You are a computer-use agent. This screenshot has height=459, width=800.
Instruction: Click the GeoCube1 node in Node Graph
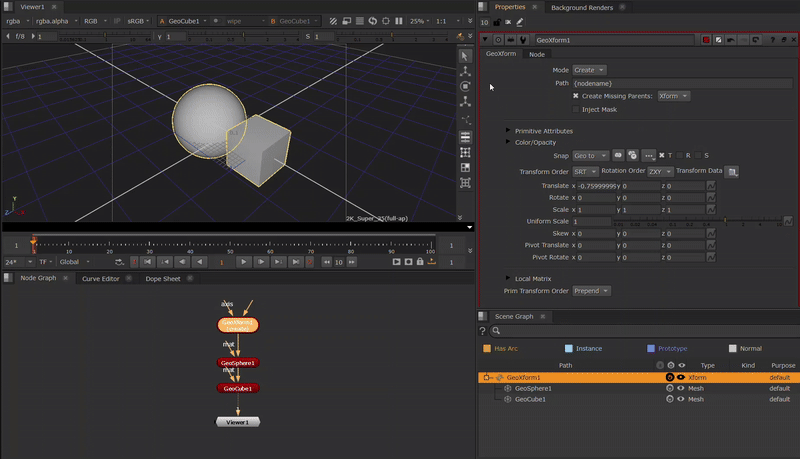click(238, 388)
